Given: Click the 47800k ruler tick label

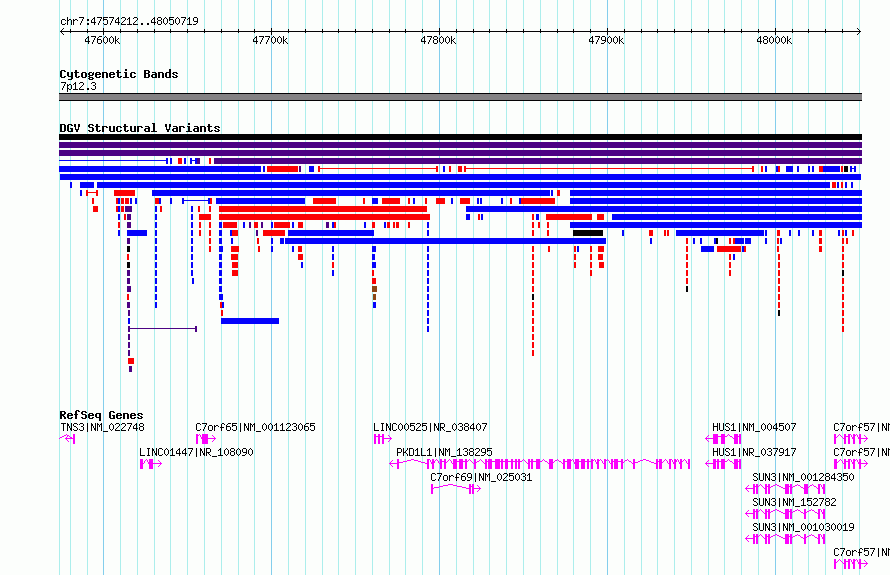Looking at the screenshot, I should (438, 40).
